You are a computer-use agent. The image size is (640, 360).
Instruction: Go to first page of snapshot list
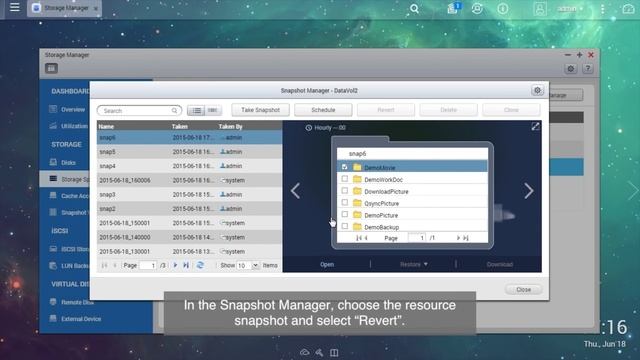pos(104,265)
